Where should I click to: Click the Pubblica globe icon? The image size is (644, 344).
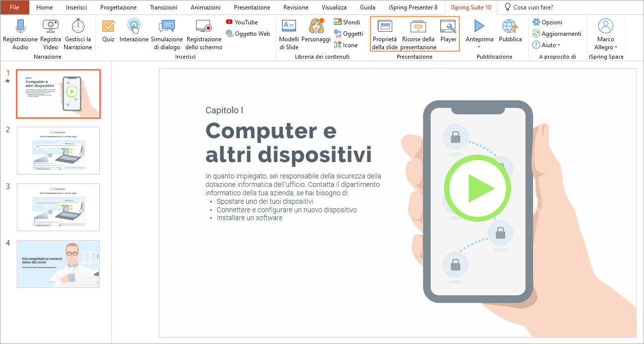510,26
